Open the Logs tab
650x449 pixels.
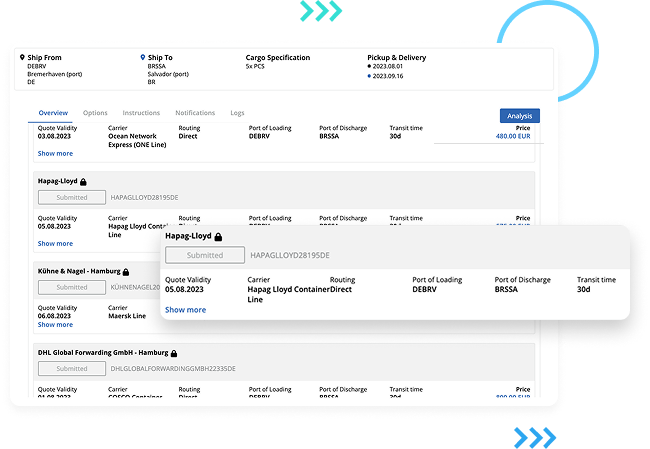click(x=237, y=113)
